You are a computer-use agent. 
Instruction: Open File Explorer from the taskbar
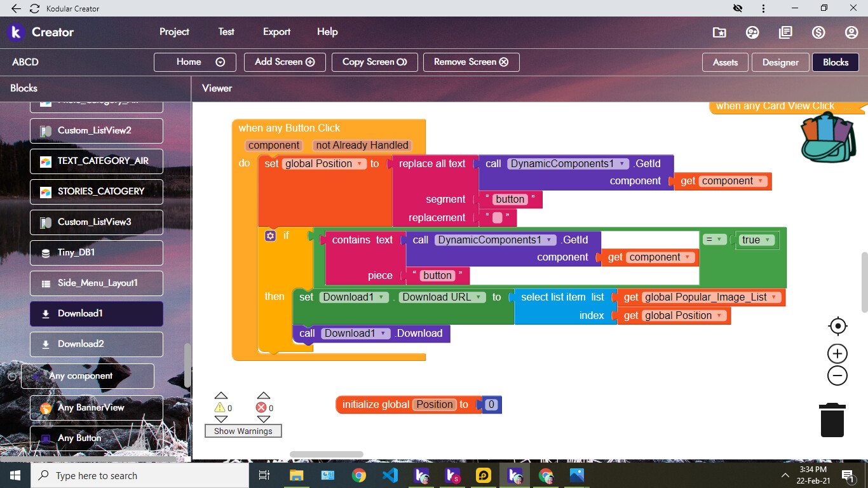297,475
